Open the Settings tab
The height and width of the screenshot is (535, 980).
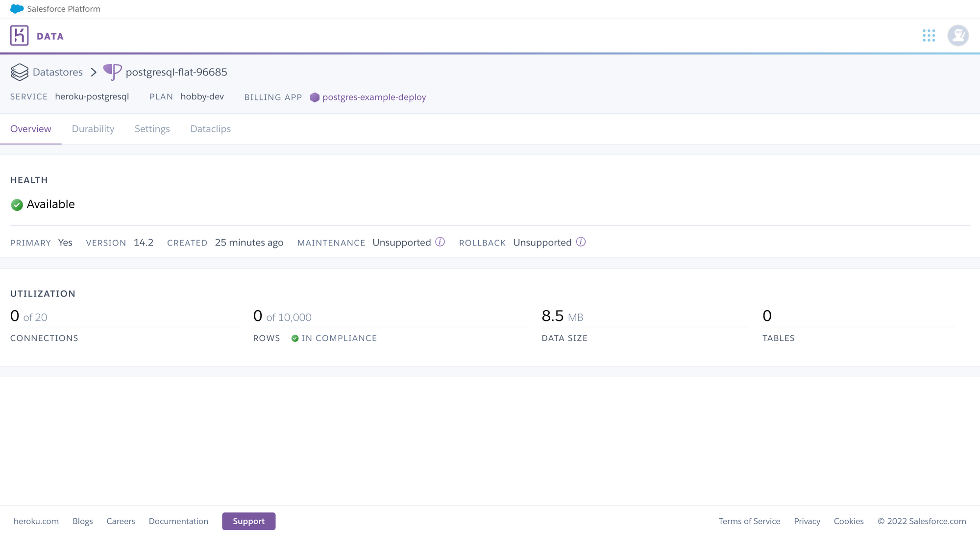[152, 129]
